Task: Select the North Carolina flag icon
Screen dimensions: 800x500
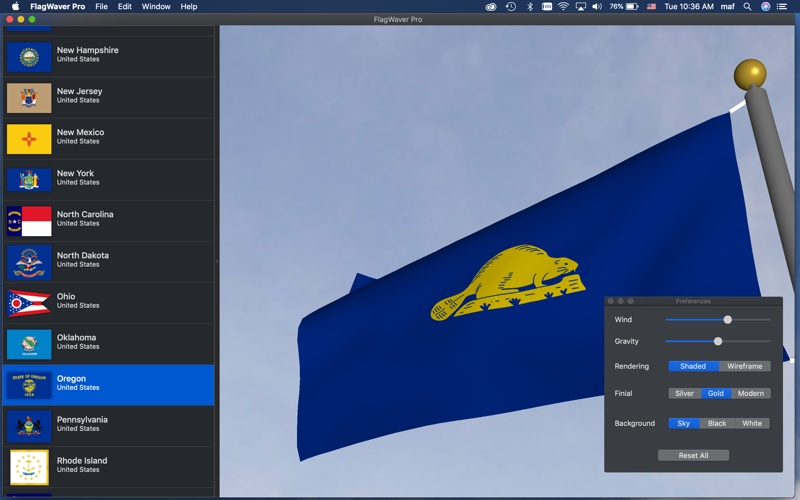Action: pos(29,221)
